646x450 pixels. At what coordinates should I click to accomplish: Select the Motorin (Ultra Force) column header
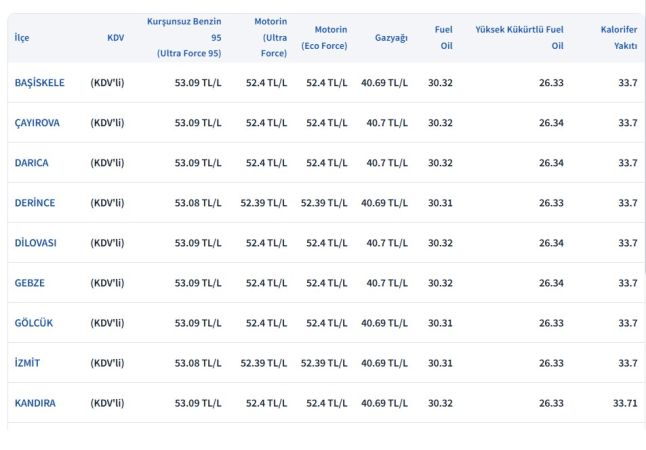pyautogui.click(x=271, y=38)
